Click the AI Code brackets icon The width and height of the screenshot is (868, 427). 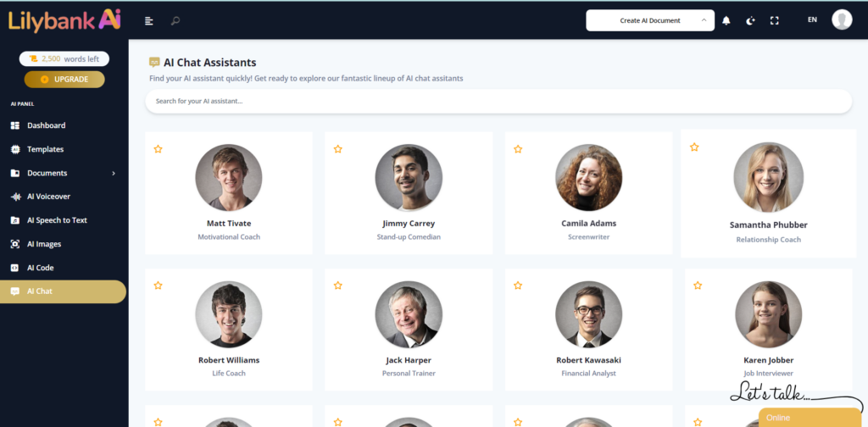pos(15,268)
